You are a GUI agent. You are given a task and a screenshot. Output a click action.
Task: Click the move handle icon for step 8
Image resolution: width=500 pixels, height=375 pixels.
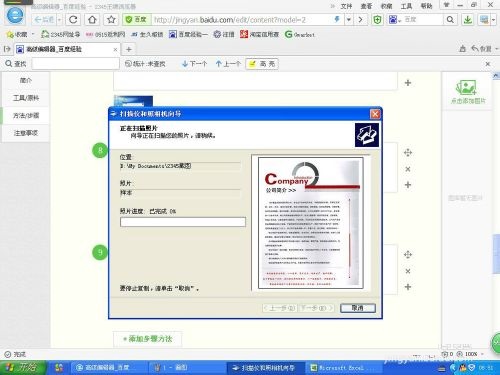pyautogui.click(x=408, y=153)
